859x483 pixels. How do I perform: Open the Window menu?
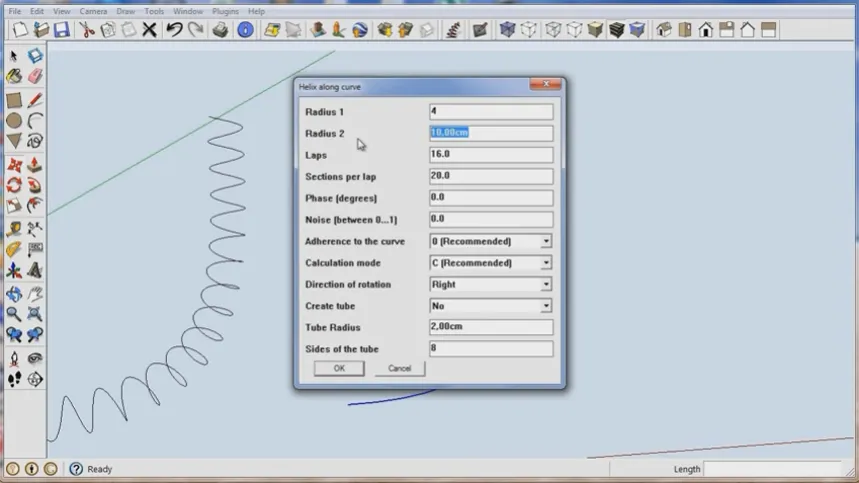[x=188, y=11]
